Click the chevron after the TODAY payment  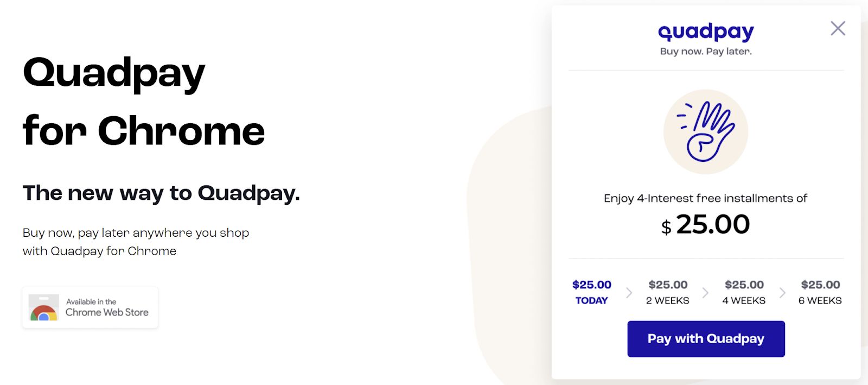pos(629,293)
